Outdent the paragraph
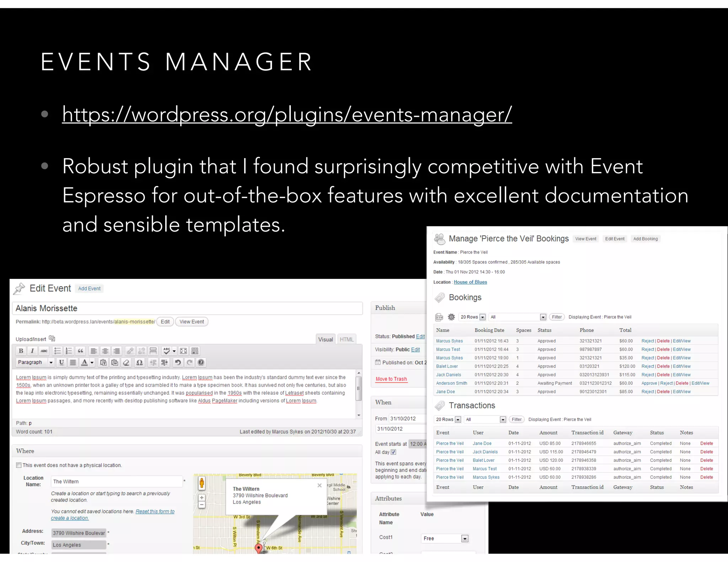 [153, 362]
